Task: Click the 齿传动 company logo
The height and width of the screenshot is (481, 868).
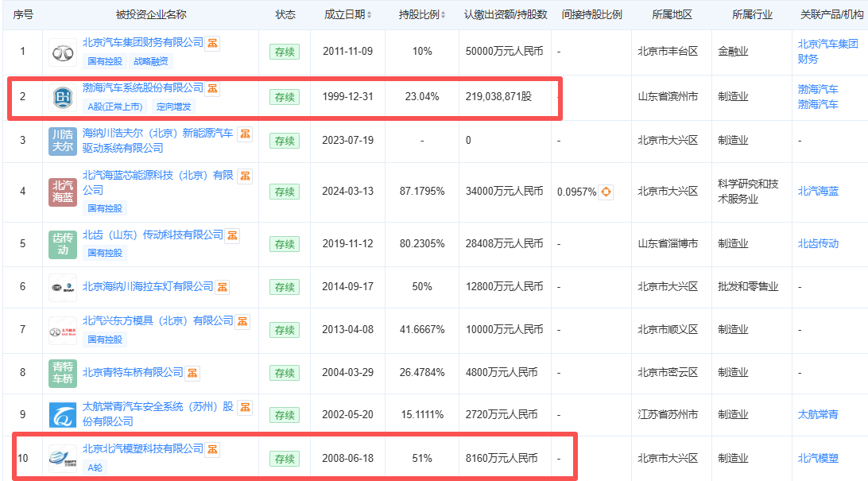Action: click(63, 243)
